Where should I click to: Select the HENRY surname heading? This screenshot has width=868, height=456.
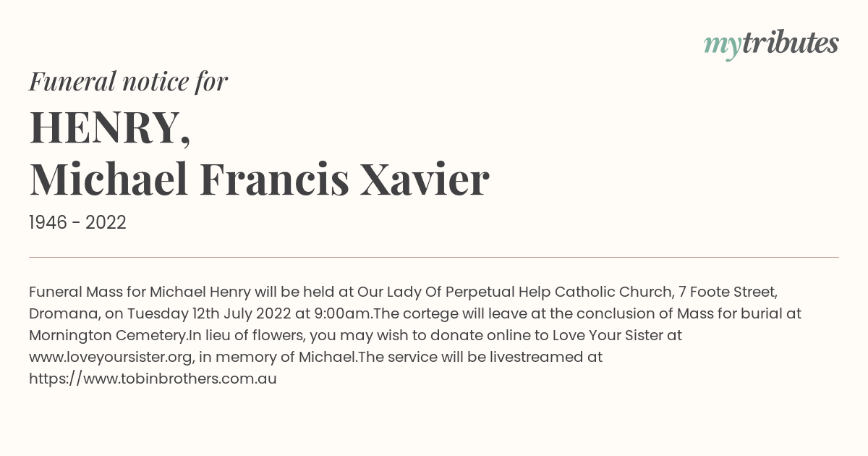click(110, 127)
